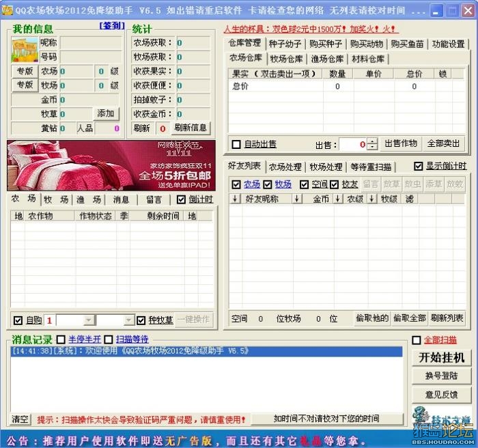Click the app icon in title bar
Image resolution: width=478 pixels, height=448 pixels.
(x=7, y=11)
